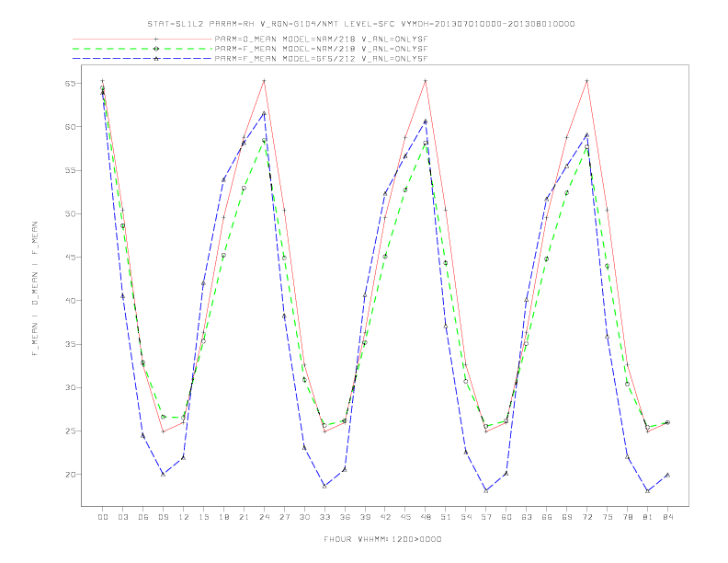
Task: Click x-axis tick label 12
Action: pyautogui.click(x=184, y=517)
